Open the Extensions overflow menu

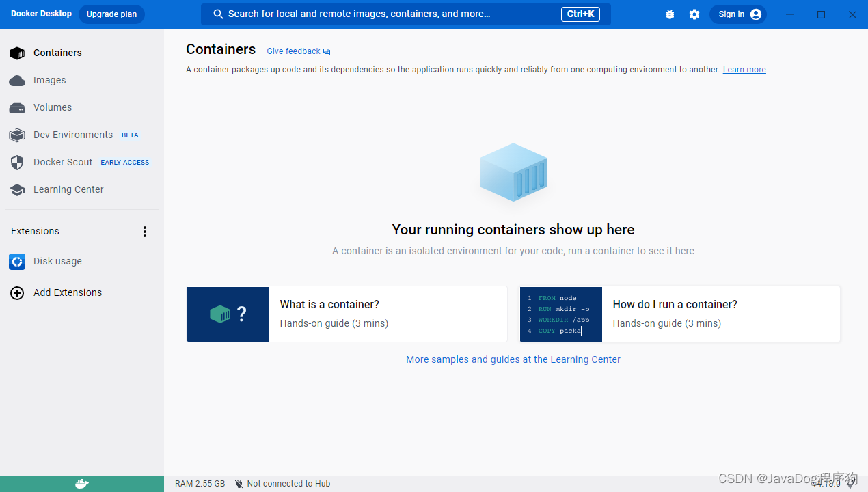coord(145,232)
